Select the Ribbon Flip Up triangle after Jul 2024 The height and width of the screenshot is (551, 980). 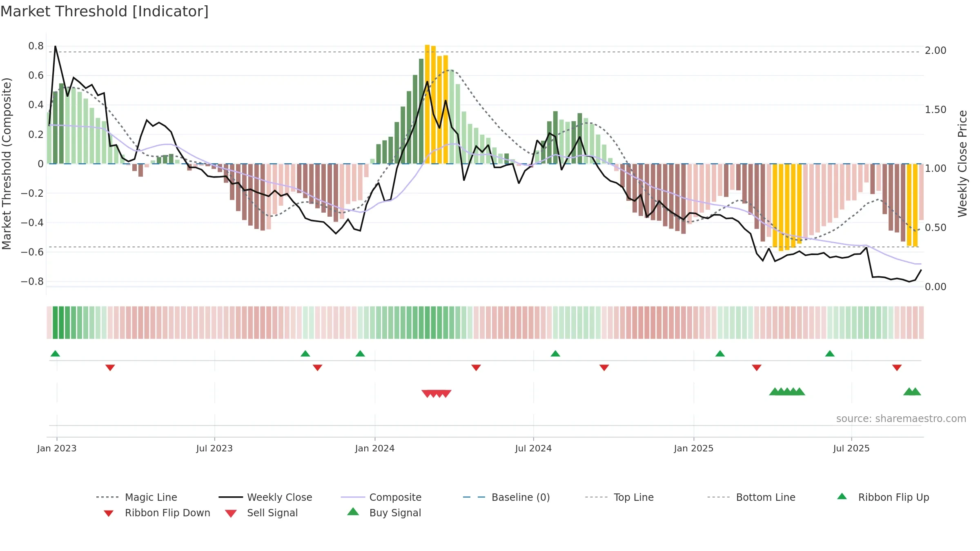point(555,353)
